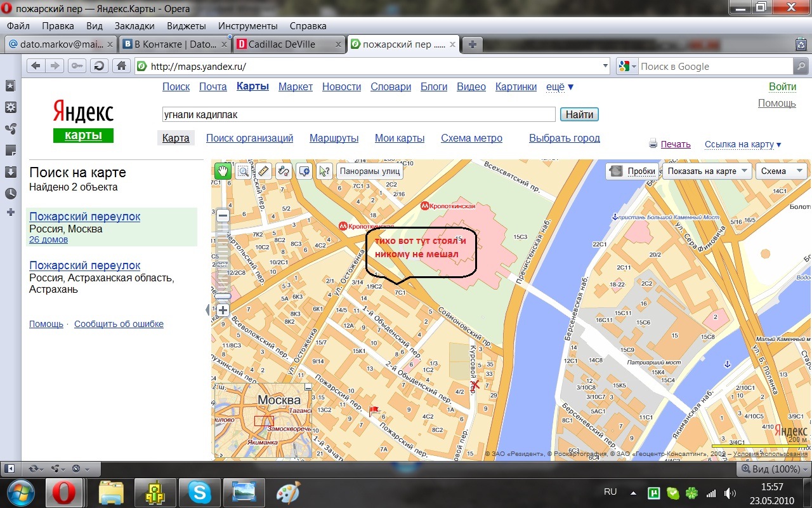This screenshot has width=812, height=508.
Task: Select the hand pan tool on the map
Action: 223,170
